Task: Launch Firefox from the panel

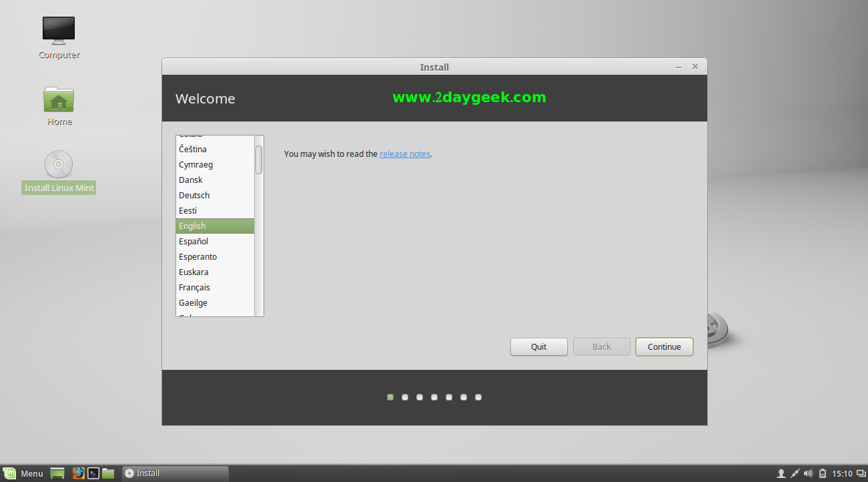Action: (79, 473)
